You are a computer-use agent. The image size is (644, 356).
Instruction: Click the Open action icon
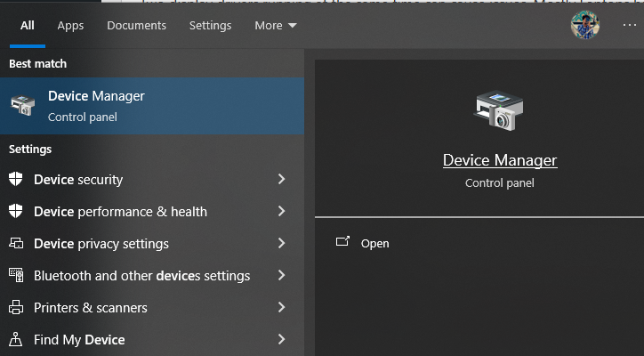pos(342,241)
